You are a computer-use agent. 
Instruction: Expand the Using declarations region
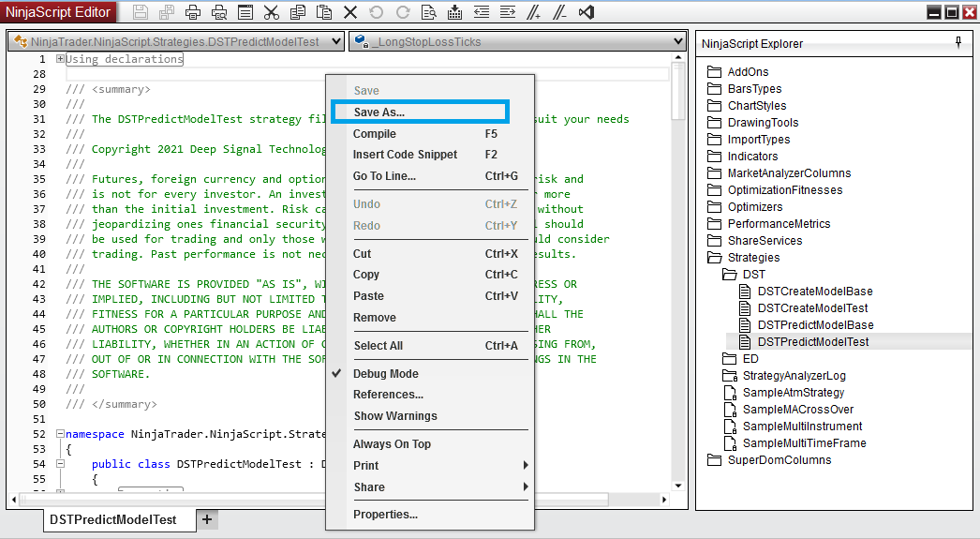tap(60, 59)
